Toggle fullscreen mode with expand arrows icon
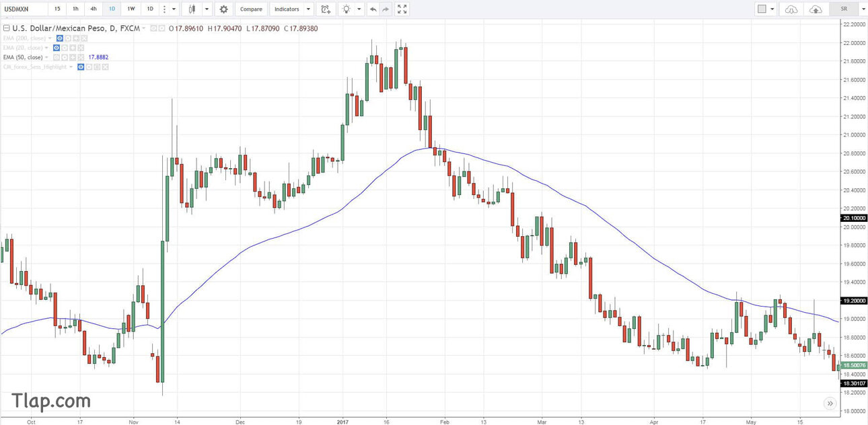The width and height of the screenshot is (868, 425). tap(402, 9)
